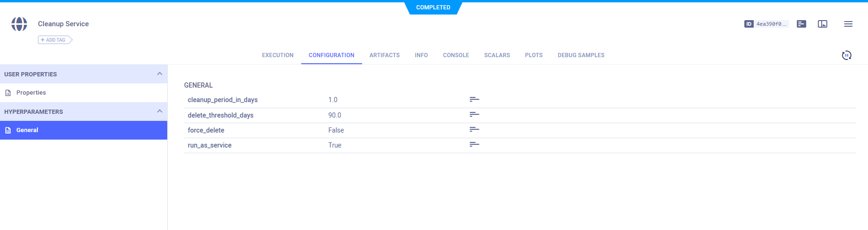Open the hamburger actions menu
Screen dimensions: 868x230
point(848,24)
